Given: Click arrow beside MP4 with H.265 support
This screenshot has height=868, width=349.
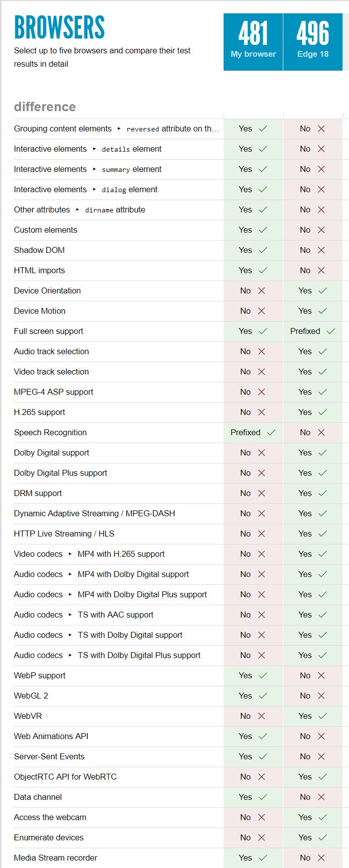Looking at the screenshot, I should pos(70,554).
